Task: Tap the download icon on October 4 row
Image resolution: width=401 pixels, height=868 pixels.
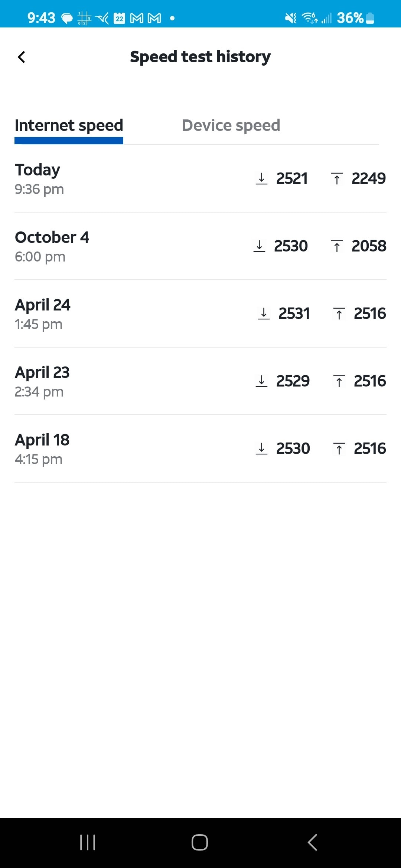Action: point(259,246)
